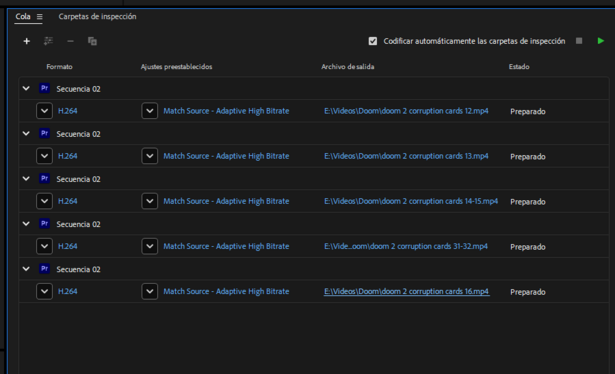Collapse the first Secuencia 02 group
The image size is (615, 374).
(x=26, y=88)
